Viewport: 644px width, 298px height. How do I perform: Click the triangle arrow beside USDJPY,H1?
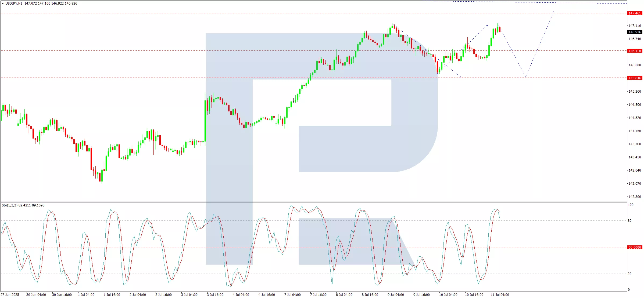point(3,3)
